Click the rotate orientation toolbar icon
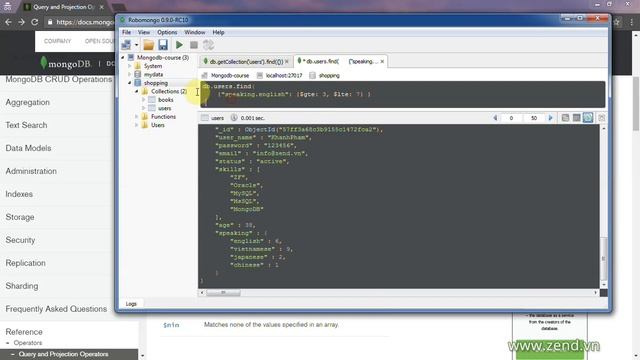640x360 pixels. pyautogui.click(x=208, y=45)
